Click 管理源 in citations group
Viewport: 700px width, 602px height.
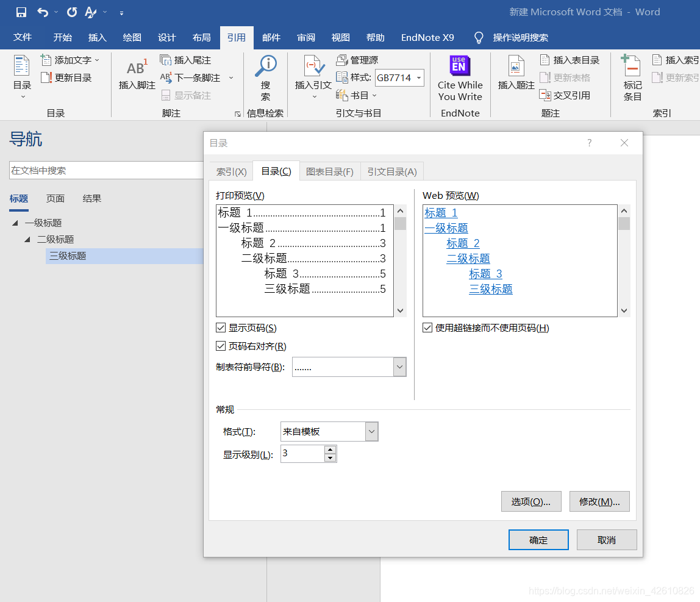pyautogui.click(x=357, y=60)
